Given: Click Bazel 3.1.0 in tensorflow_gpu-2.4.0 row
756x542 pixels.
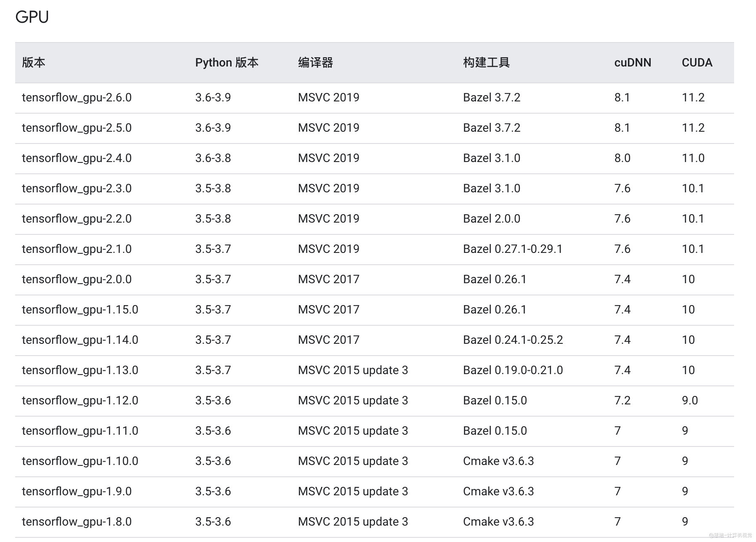Looking at the screenshot, I should 492,158.
